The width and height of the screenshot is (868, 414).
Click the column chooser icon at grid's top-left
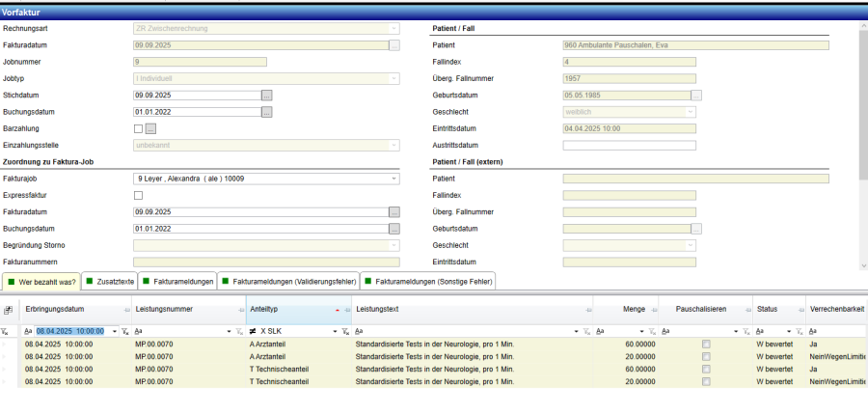9,310
